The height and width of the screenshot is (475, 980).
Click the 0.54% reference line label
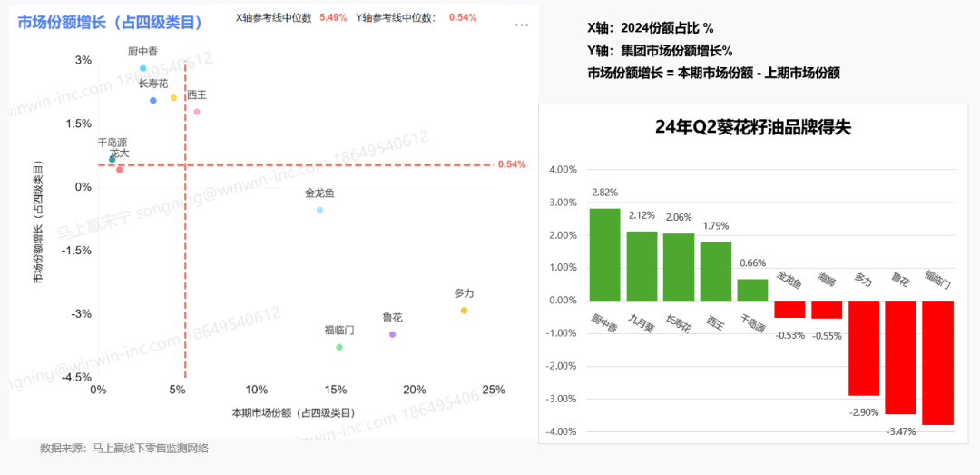tap(511, 164)
